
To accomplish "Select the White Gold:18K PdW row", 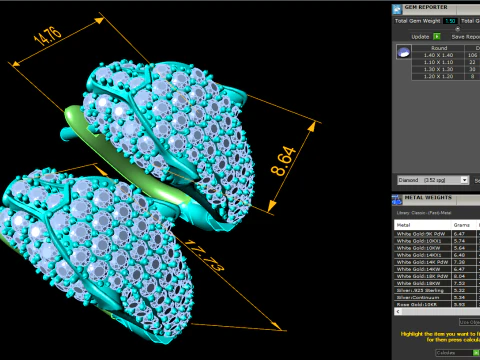I will [x=437, y=276].
